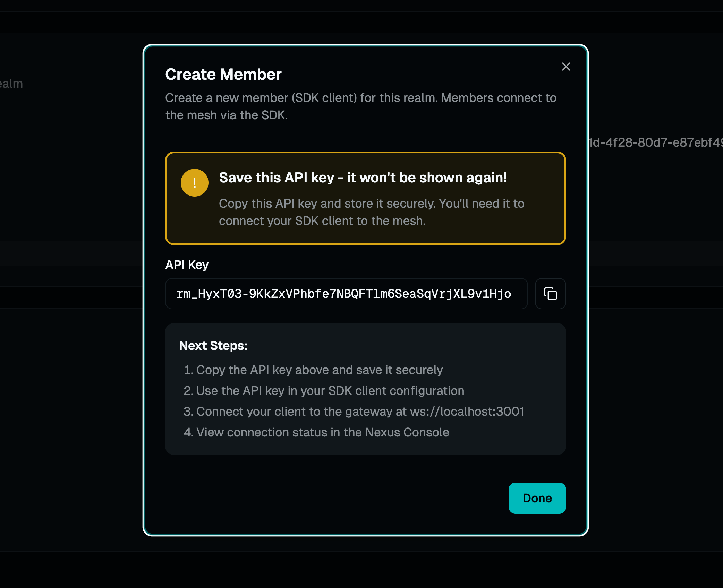Click the 'Copy this API key and store' warning text

[x=371, y=204]
